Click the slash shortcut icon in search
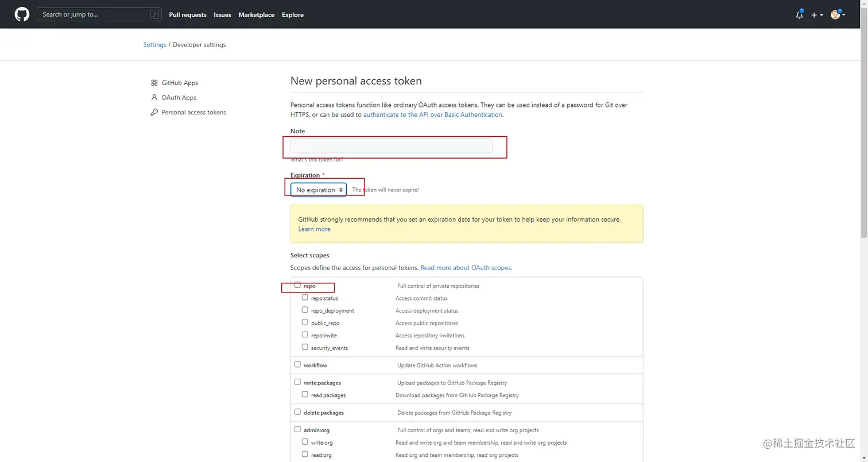This screenshot has height=462, width=868. 154,15
